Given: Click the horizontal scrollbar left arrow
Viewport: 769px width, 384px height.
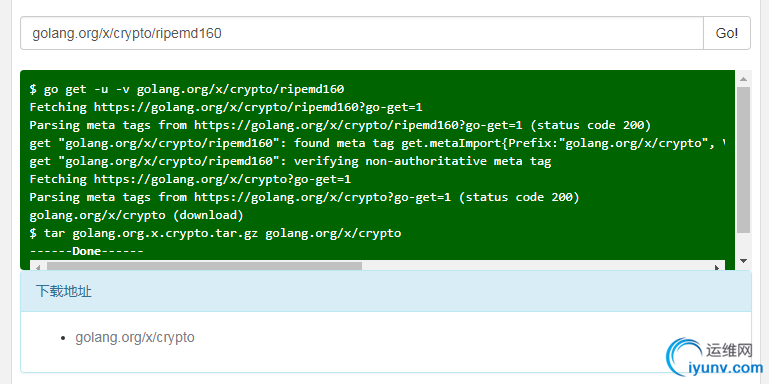Looking at the screenshot, I should coord(38,267).
